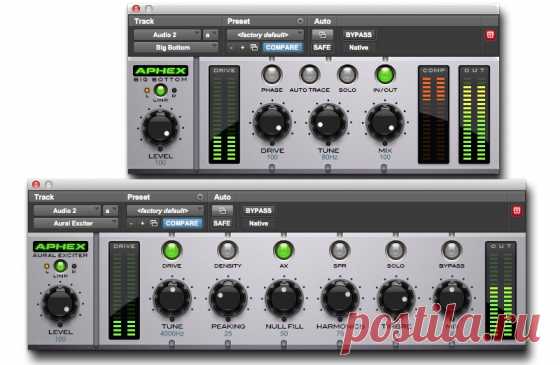
Task: Click automation indicator below PEAKING knob
Action: coord(228,343)
